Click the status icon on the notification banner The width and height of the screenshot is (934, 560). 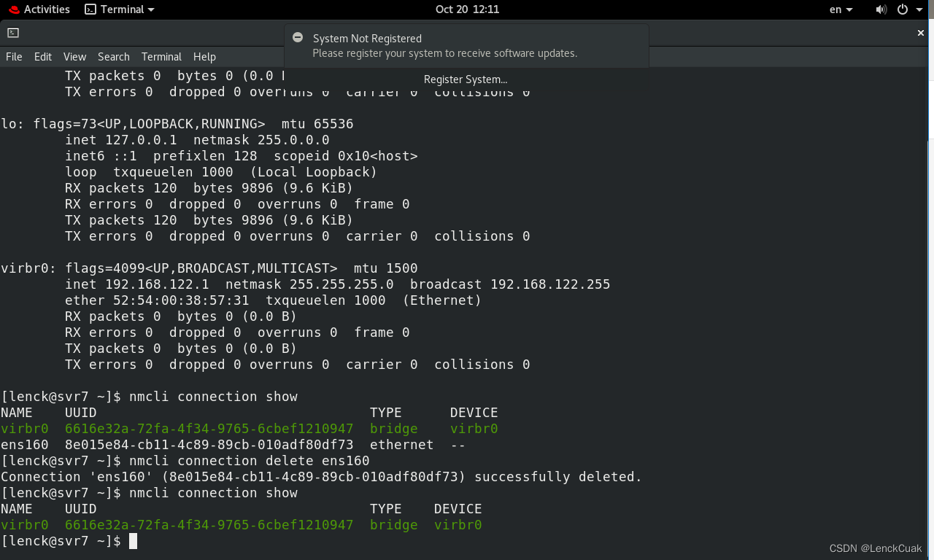click(298, 37)
